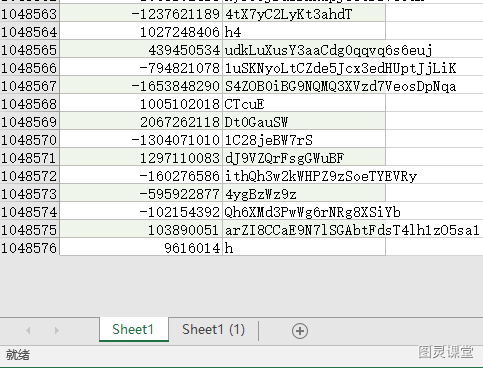
Task: Select cell containing 1005102018
Action: (141, 104)
